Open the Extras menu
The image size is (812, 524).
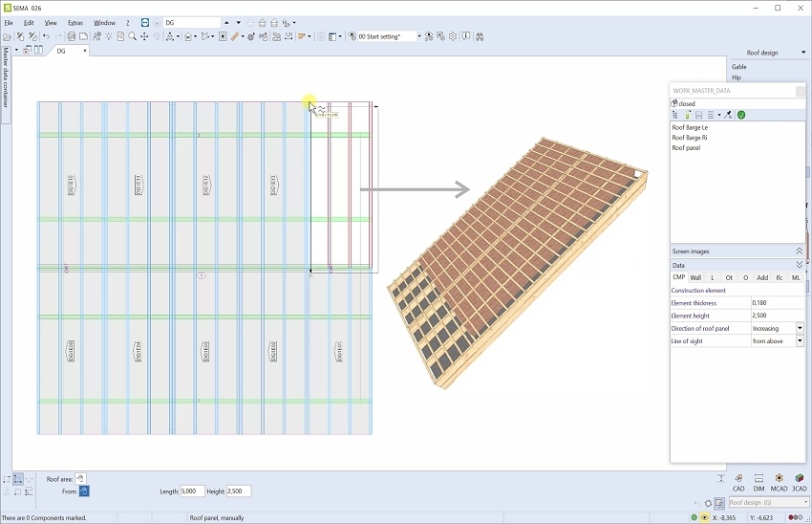coord(75,23)
